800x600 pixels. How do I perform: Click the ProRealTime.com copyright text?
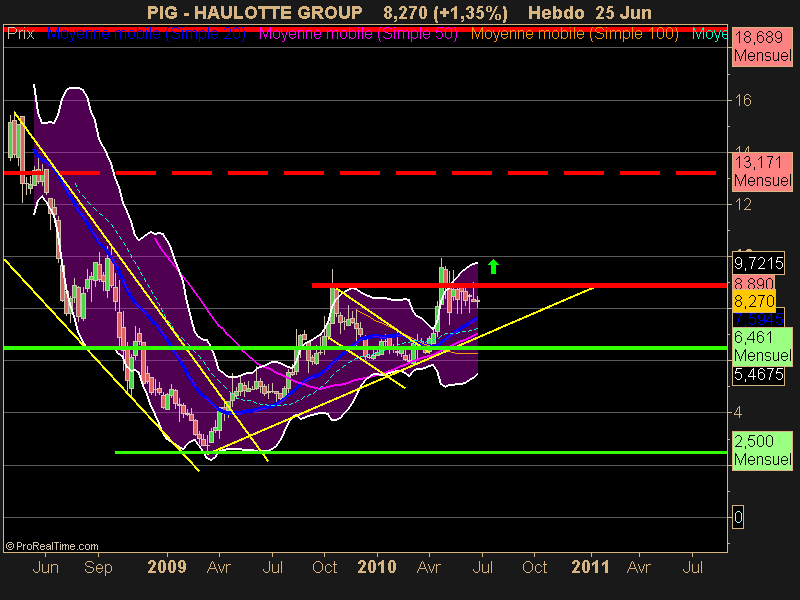52,546
